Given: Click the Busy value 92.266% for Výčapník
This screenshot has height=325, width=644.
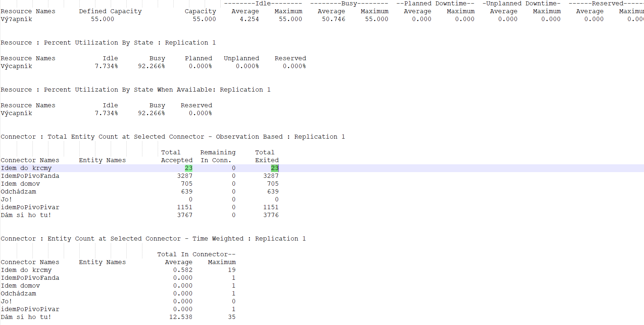Looking at the screenshot, I should (x=152, y=66).
